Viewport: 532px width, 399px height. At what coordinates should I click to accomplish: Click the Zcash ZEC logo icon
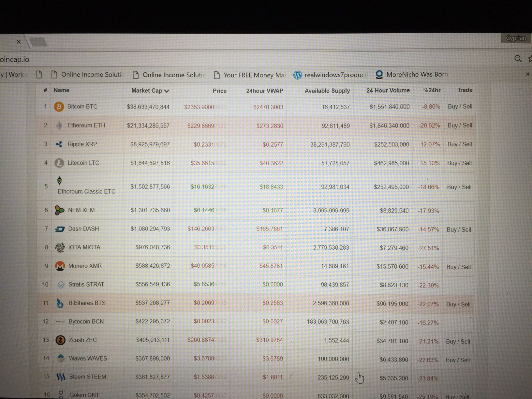pos(60,340)
